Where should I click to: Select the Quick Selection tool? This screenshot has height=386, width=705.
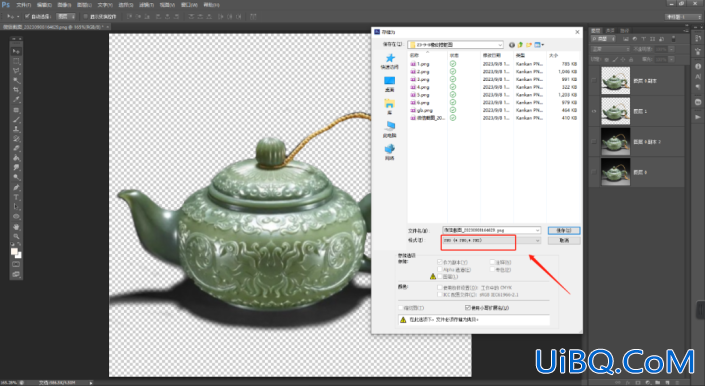(16, 80)
